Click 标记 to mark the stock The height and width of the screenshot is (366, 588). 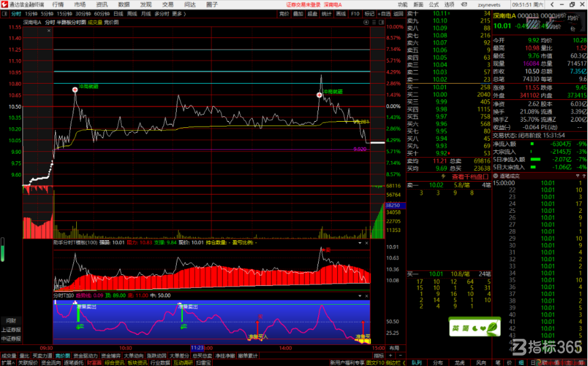coord(369,14)
